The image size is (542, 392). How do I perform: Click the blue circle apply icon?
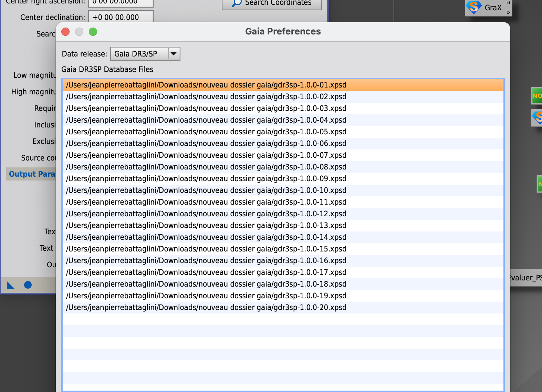pyautogui.click(x=28, y=285)
